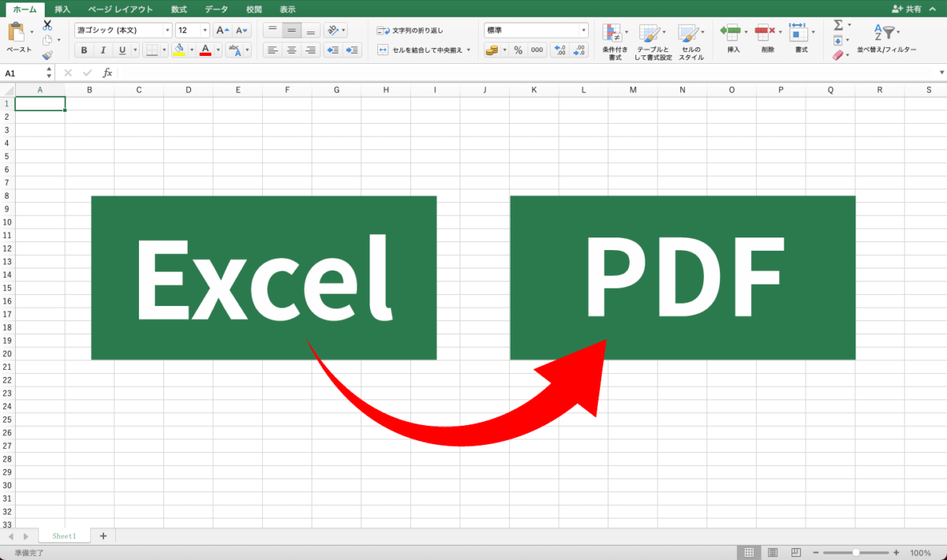This screenshot has height=560, width=947.
Task: Click the Format cells (書式) button
Action: tap(801, 37)
